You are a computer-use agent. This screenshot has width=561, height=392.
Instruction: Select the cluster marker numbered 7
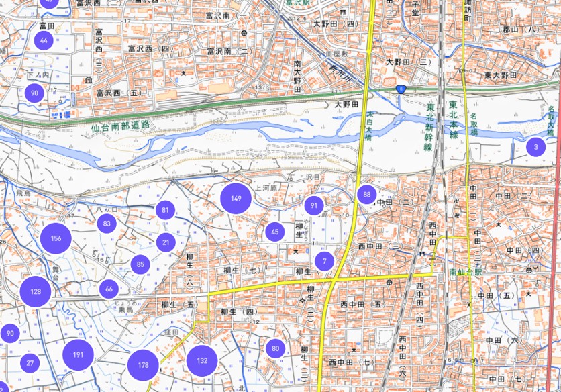tap(324, 260)
